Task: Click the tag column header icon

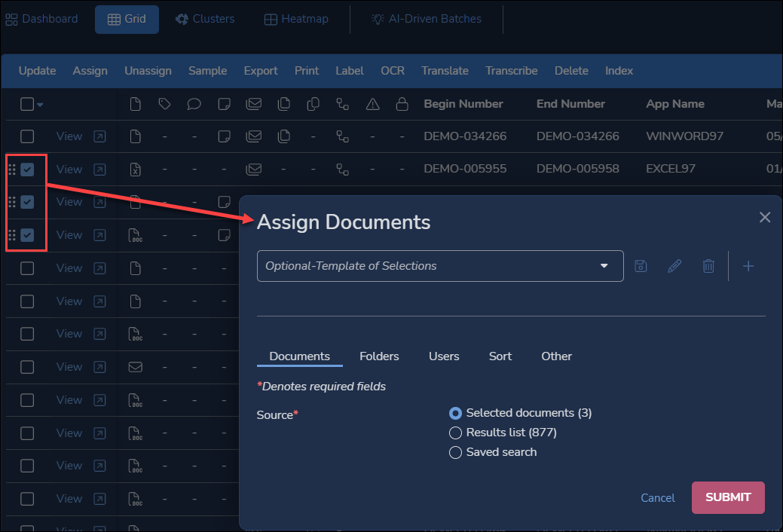Action: (x=164, y=104)
